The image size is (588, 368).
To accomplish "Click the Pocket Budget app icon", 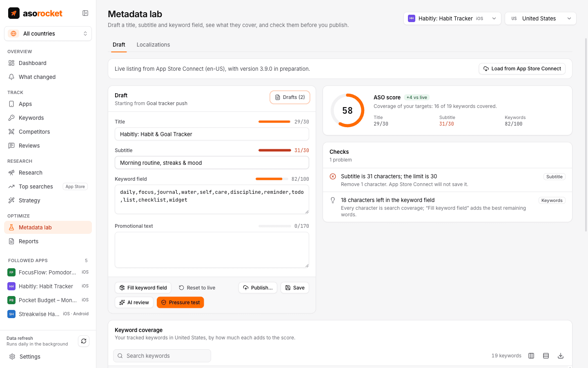I will pos(11,300).
